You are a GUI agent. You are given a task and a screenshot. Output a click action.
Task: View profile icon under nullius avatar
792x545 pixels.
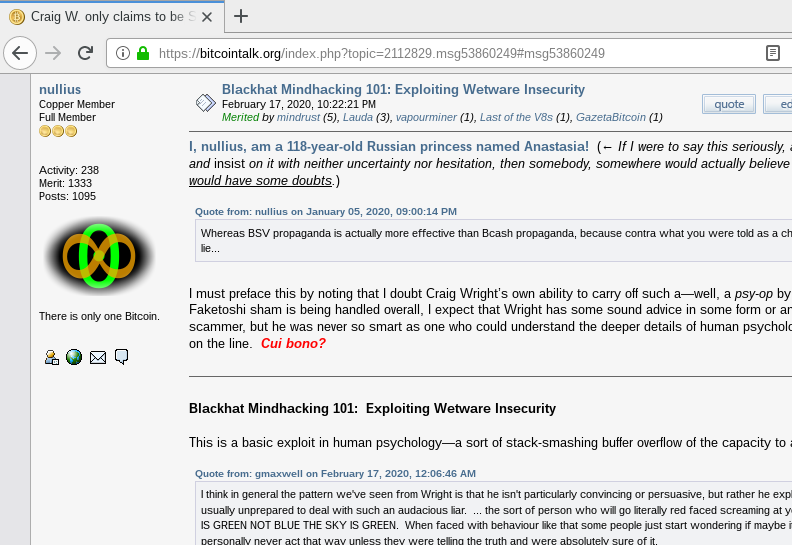coord(52,357)
